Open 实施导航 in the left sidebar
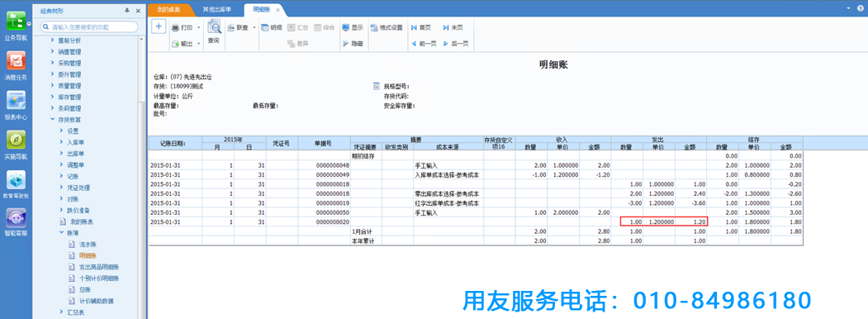 [16, 145]
